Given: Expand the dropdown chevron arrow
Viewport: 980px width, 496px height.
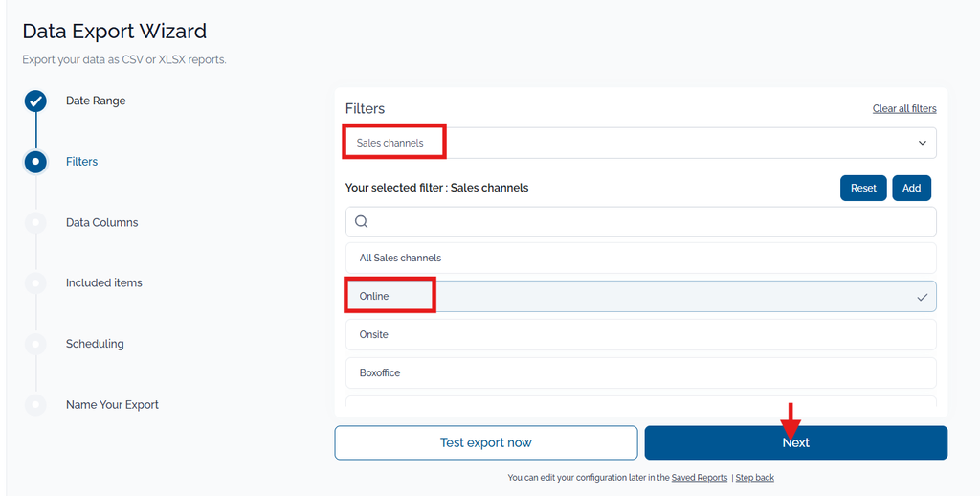Looking at the screenshot, I should pyautogui.click(x=922, y=143).
